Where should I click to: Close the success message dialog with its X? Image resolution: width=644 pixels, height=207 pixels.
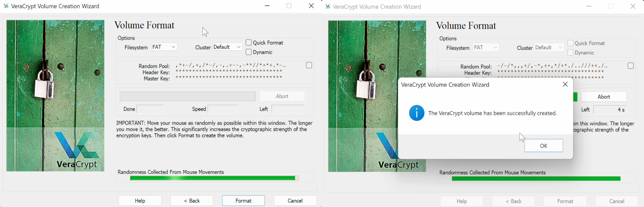(565, 84)
